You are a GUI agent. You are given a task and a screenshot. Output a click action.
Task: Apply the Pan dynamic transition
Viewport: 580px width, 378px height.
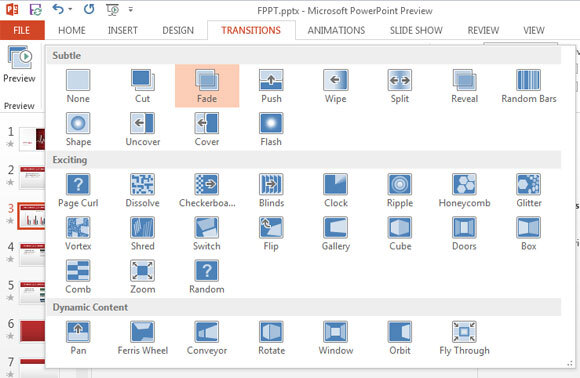tap(78, 338)
